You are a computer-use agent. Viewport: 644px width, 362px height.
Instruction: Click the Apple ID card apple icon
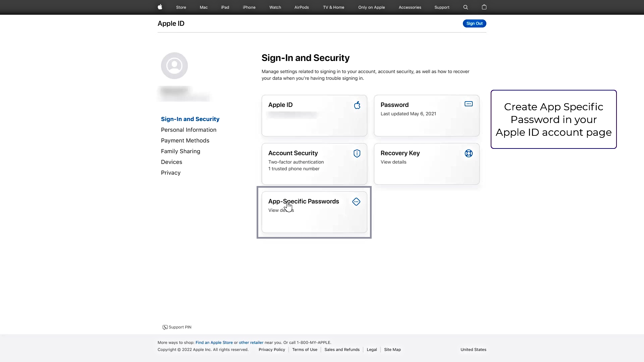(357, 105)
